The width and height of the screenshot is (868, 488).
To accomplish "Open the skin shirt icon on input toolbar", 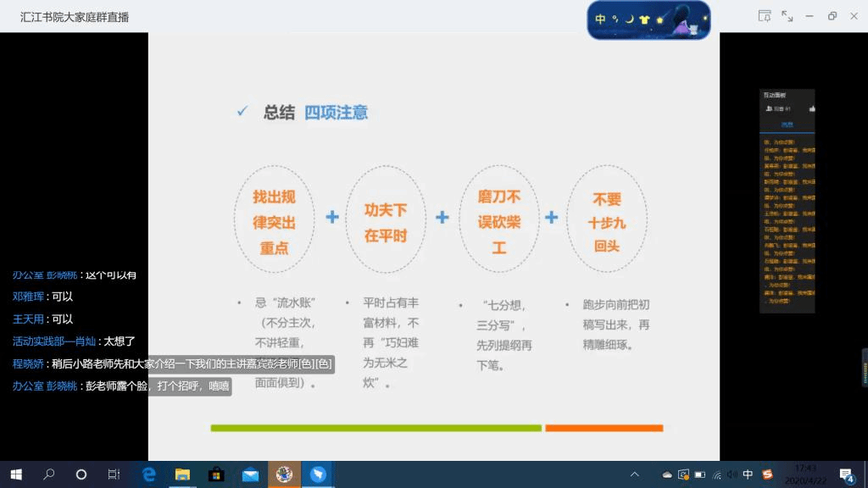I will [x=644, y=19].
